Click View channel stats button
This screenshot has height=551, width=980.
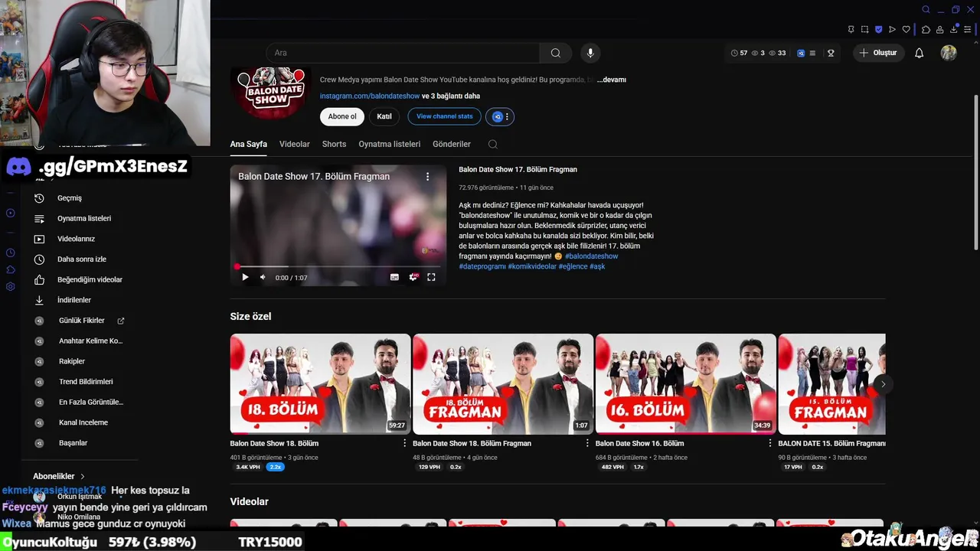[x=444, y=116]
